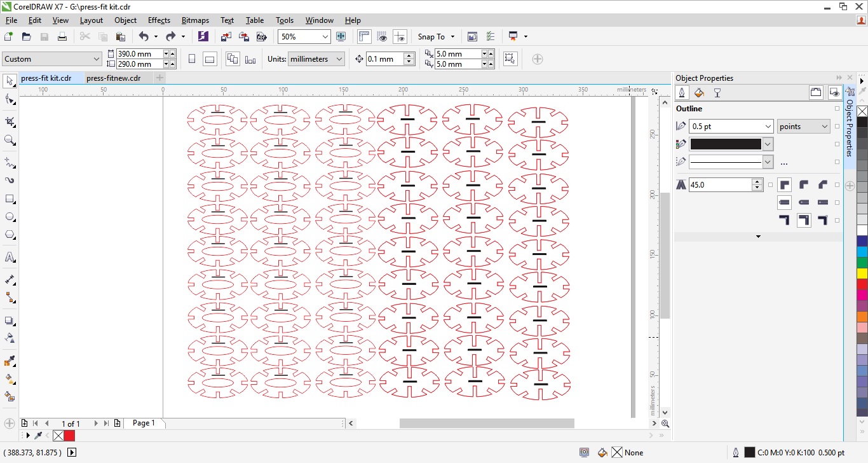Screen dimensions: 868x463
Task: Open the zoom level 50% dropdown
Action: [x=325, y=37]
